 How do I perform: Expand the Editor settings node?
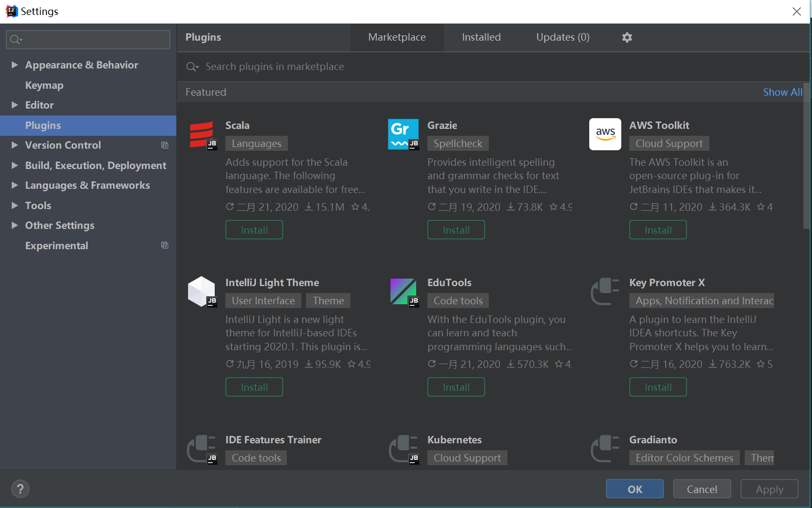point(15,105)
